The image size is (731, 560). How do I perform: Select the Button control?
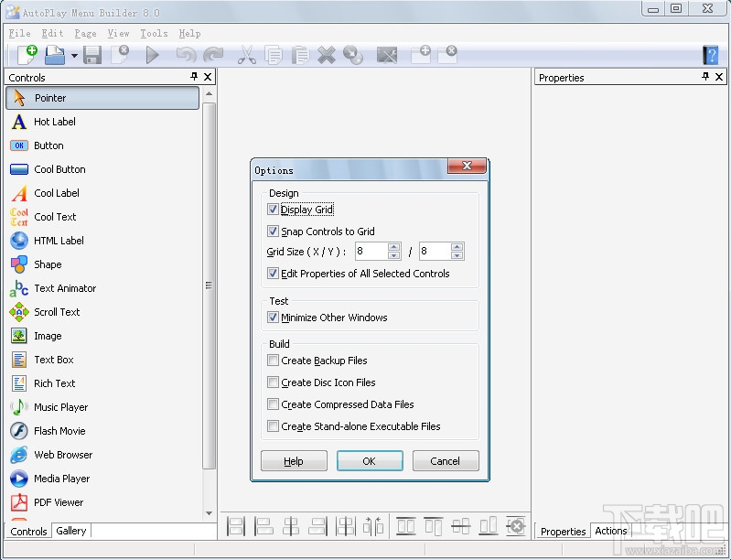[102, 145]
